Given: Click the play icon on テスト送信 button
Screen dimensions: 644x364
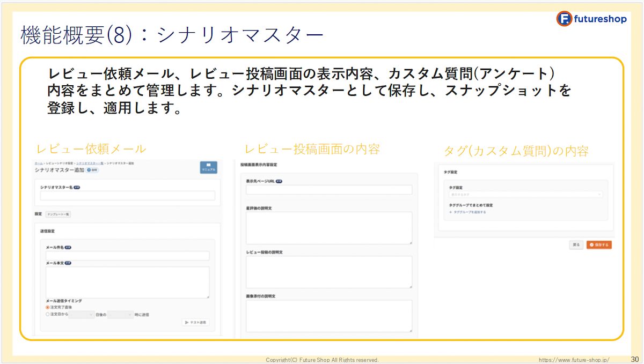Looking at the screenshot, I should click(x=186, y=323).
